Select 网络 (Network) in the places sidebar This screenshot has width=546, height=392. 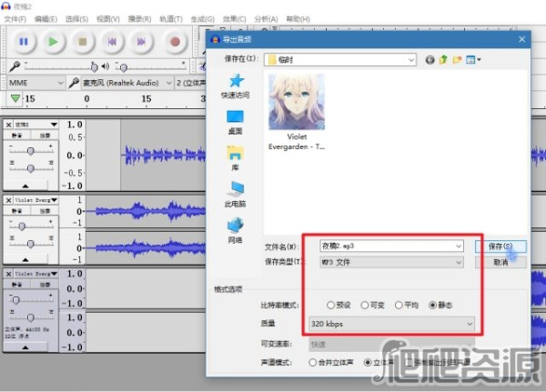[236, 230]
